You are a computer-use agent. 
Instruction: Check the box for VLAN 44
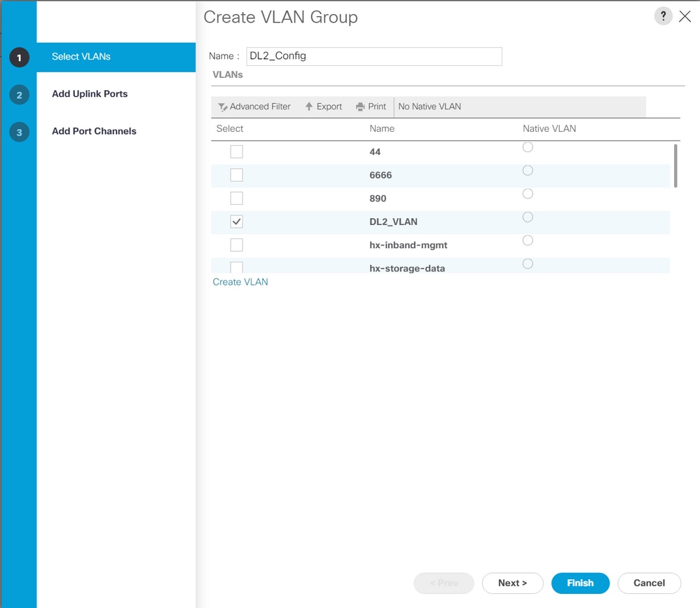(x=237, y=152)
